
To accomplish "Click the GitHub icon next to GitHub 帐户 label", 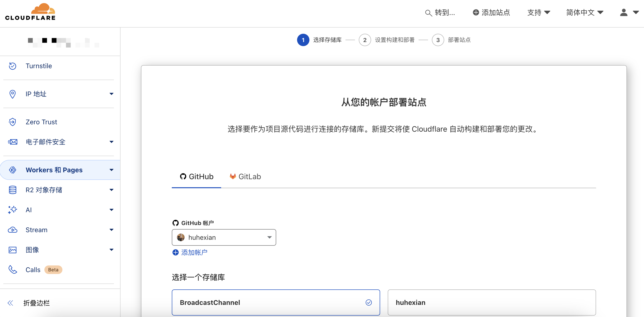I will [x=176, y=223].
